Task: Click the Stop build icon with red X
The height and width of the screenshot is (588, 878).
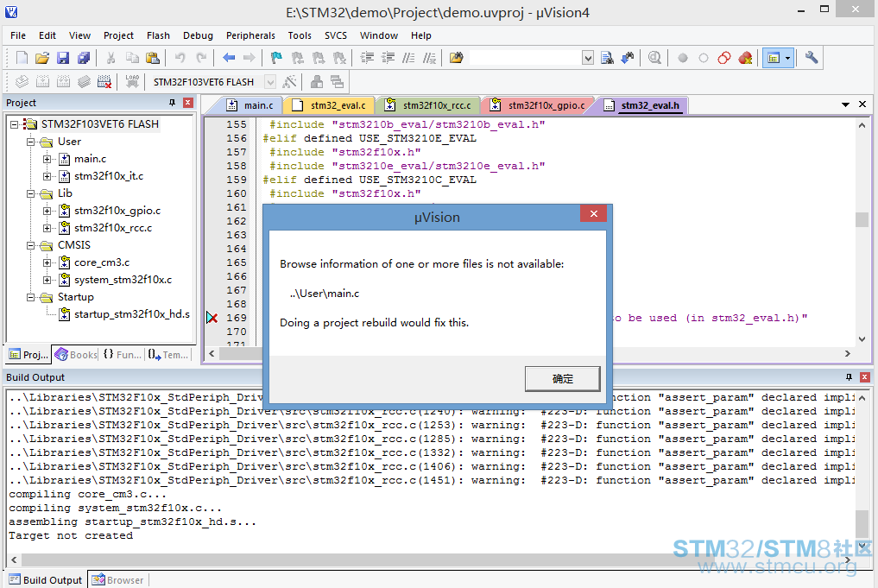Action: click(x=104, y=82)
